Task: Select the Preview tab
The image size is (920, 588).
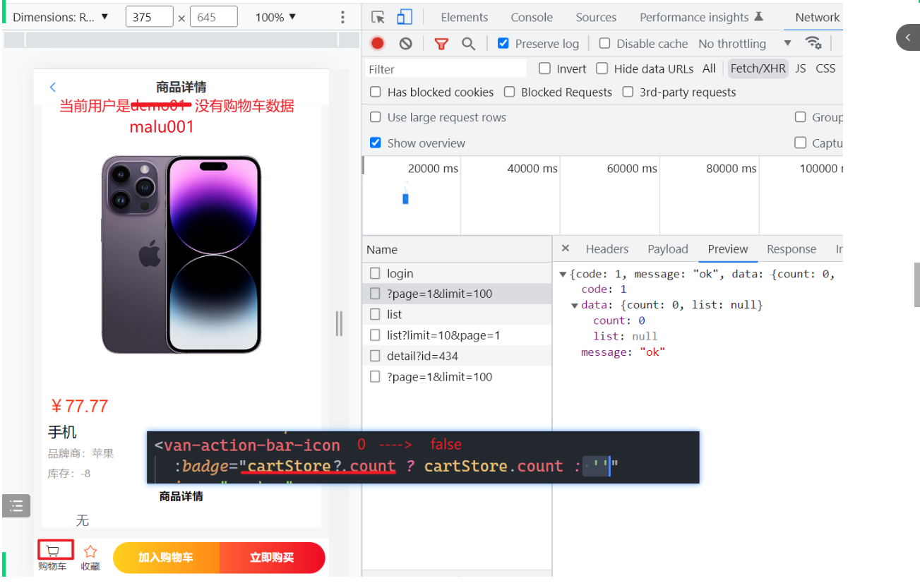Action: coord(728,248)
